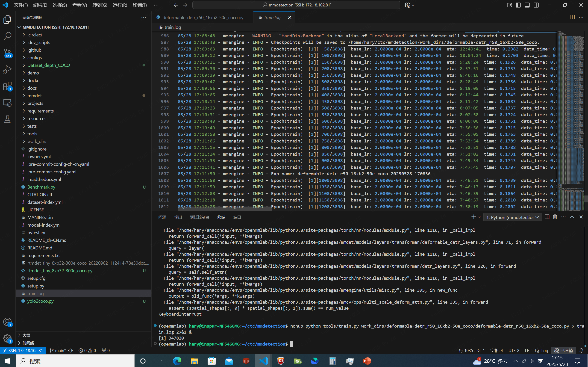Viewport: 588px width, 367px height.
Task: Open terminal selector dropdown Python
Action: click(x=513, y=217)
